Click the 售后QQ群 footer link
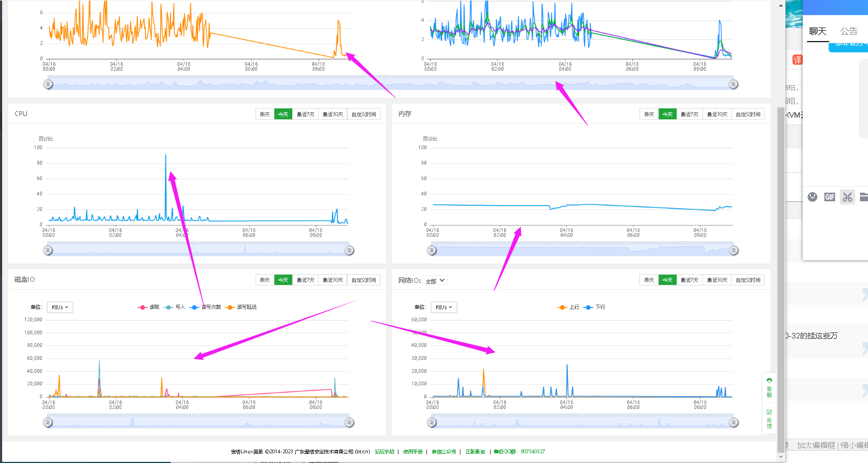Screen dimensions: 868x463 pos(519,452)
